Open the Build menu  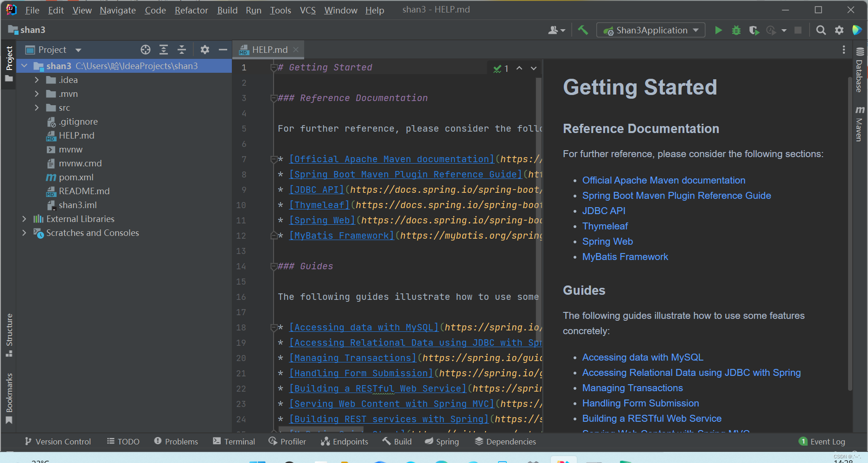[227, 10]
